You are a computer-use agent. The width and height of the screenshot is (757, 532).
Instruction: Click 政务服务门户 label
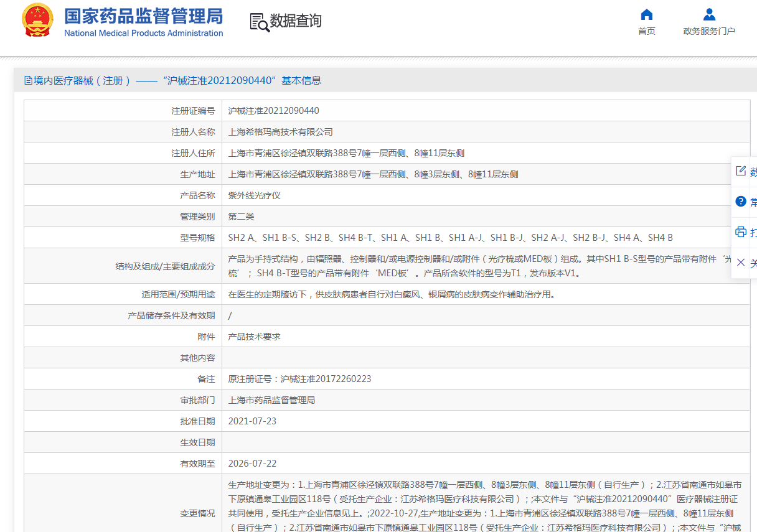[x=709, y=31]
